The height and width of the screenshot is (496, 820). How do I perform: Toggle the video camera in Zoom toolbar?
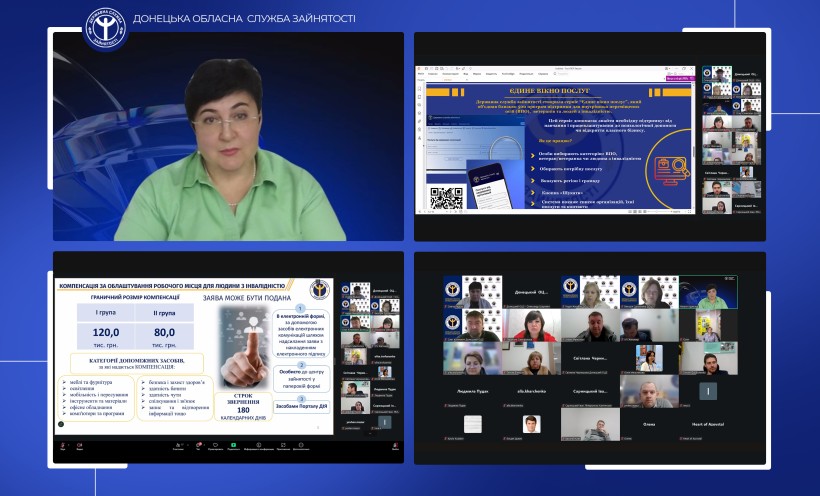(79, 446)
